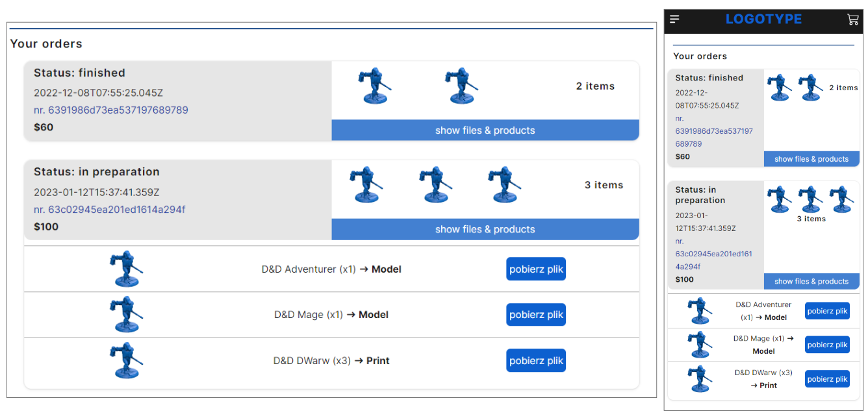Expand files for the finished order
The image size is (868, 418).
(x=485, y=130)
